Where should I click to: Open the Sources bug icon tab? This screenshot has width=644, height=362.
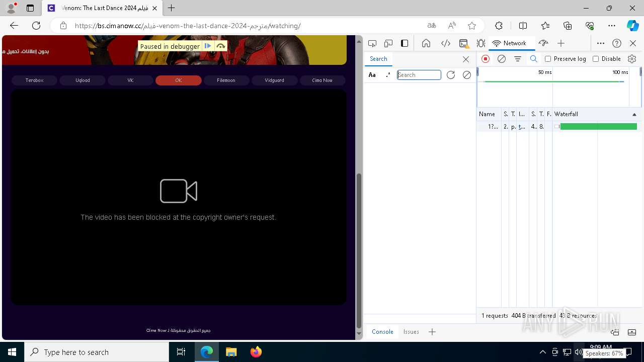tap(481, 43)
